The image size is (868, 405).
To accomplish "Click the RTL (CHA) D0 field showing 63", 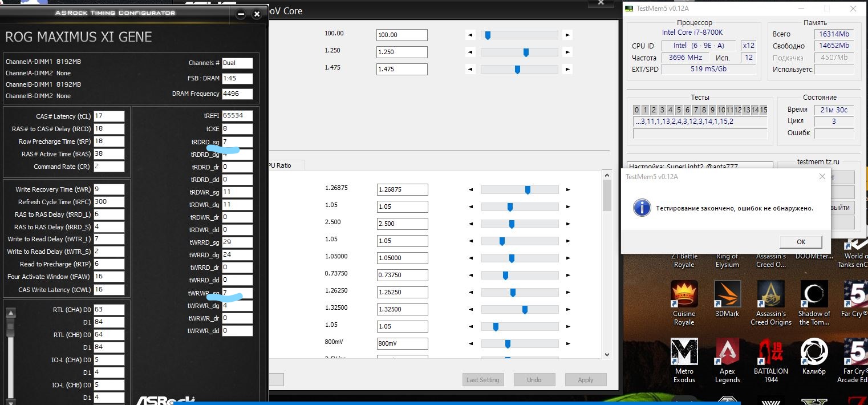I will [x=109, y=310].
